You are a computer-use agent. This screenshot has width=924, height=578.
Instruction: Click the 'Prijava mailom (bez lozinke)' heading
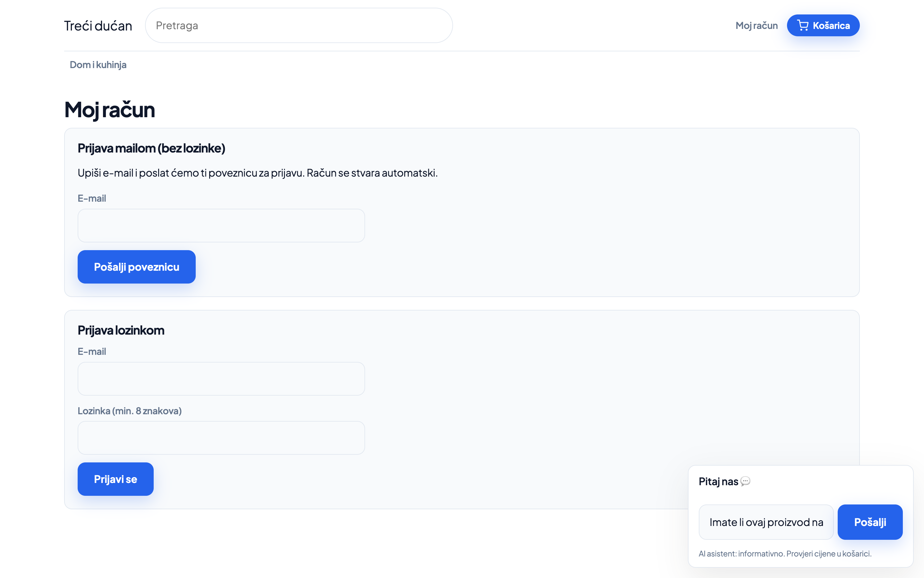click(151, 148)
